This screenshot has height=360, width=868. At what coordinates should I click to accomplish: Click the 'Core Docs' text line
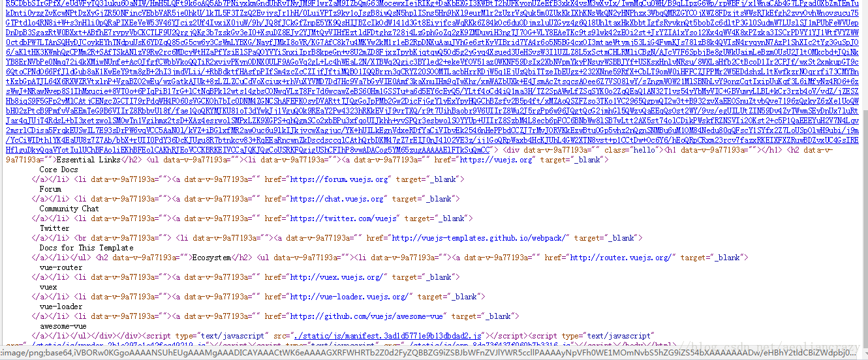59,170
